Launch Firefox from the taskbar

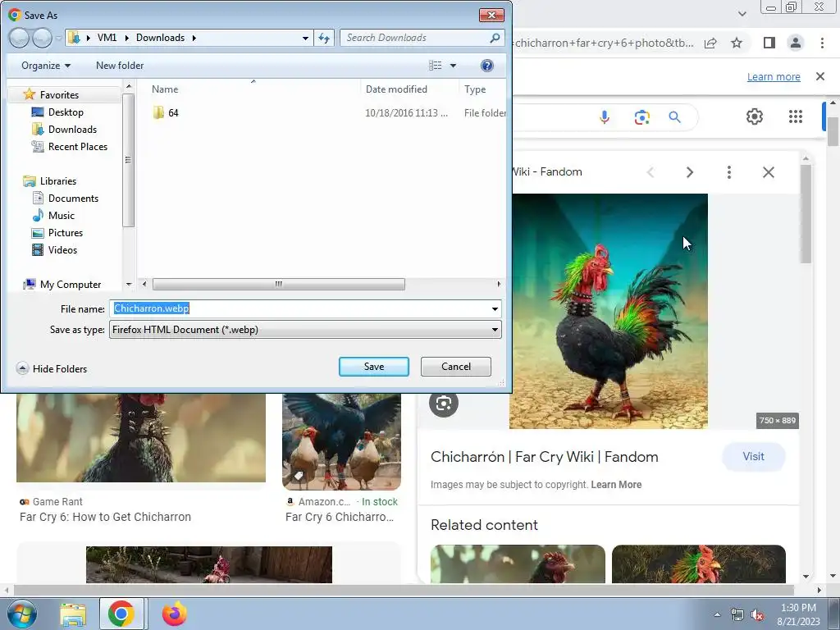click(x=174, y=614)
